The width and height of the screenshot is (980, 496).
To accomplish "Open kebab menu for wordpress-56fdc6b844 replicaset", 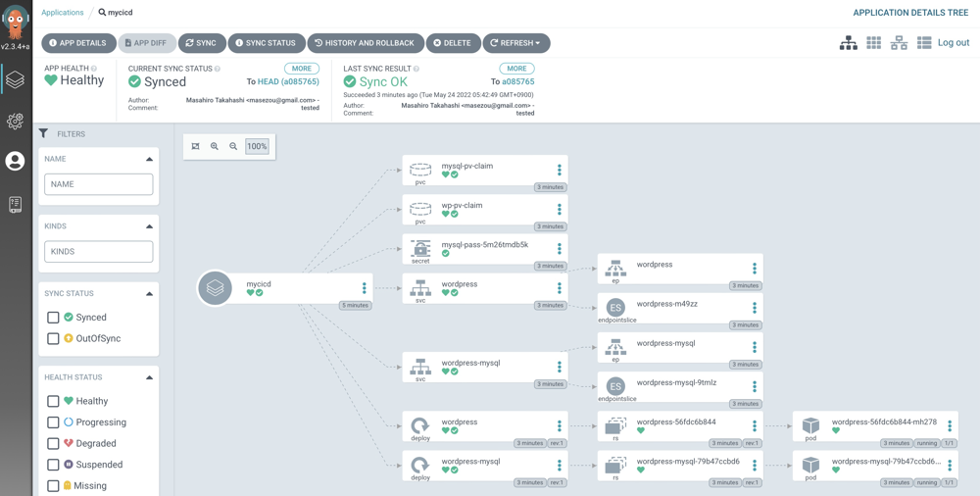I will point(755,426).
